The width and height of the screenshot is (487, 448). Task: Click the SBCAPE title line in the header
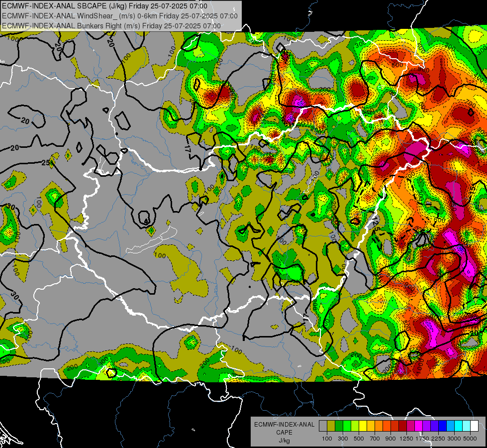[x=104, y=6]
